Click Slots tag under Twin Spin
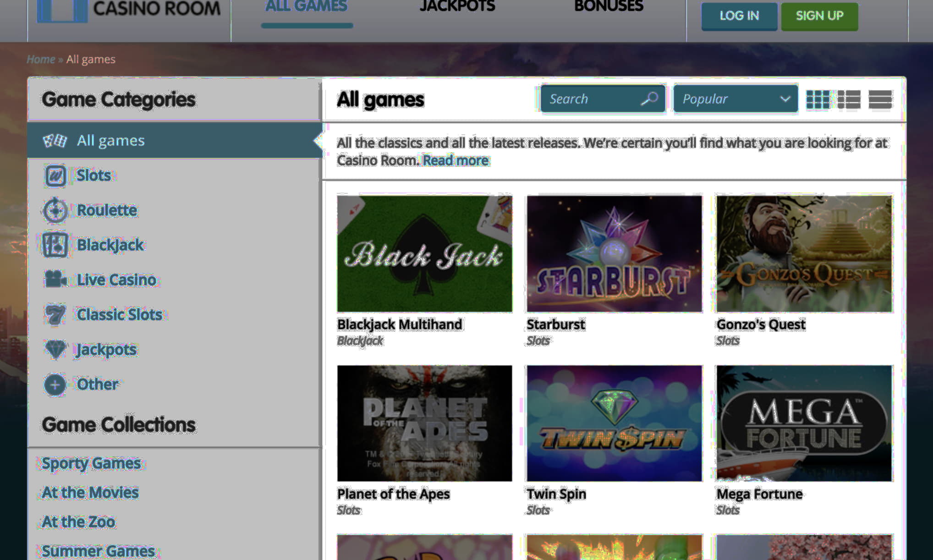 538,510
